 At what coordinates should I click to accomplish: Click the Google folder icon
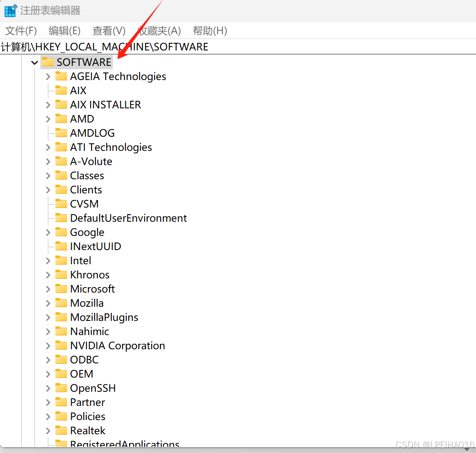[x=61, y=232]
